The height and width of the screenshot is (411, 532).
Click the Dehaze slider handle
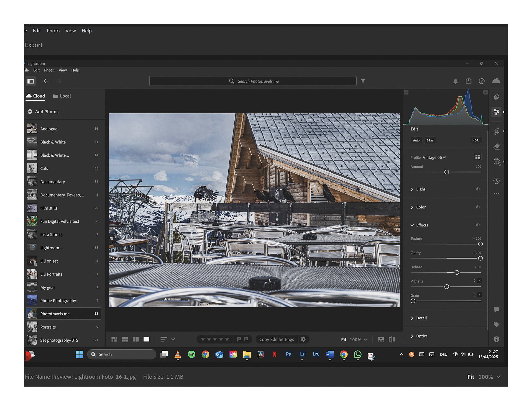457,273
